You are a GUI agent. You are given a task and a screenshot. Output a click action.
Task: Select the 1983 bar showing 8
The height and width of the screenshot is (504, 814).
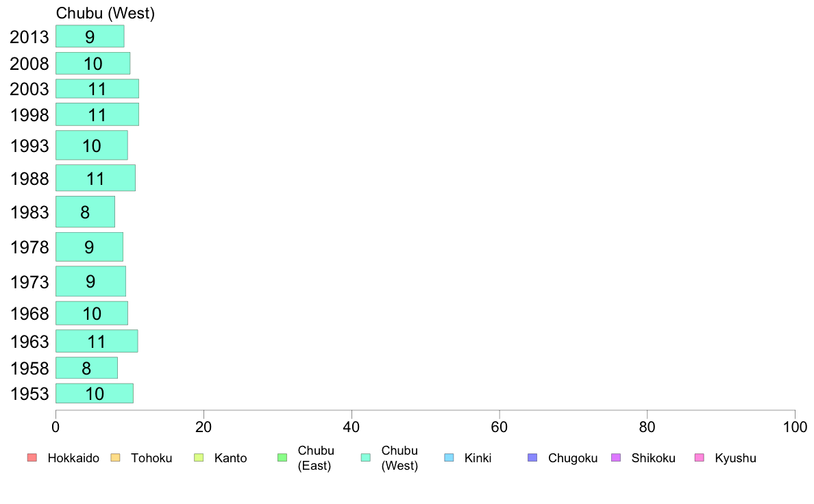85,212
